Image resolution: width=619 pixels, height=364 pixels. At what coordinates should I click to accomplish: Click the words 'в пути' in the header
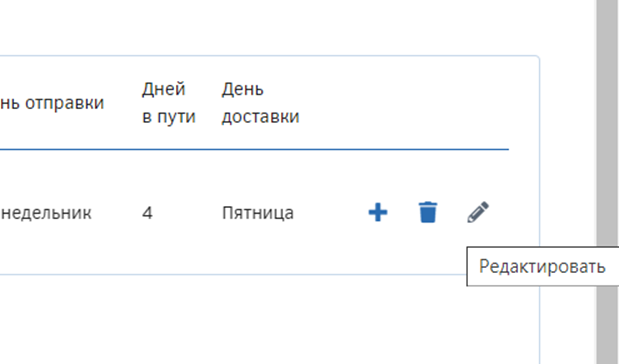pyautogui.click(x=169, y=117)
